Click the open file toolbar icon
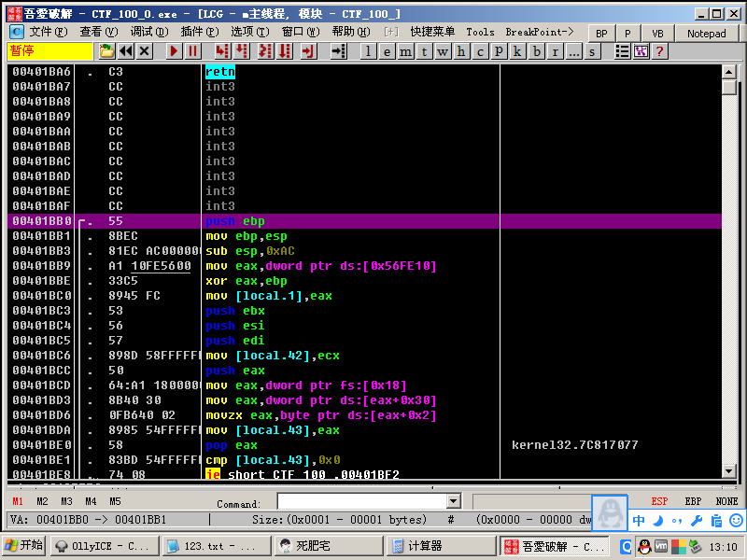 [107, 51]
